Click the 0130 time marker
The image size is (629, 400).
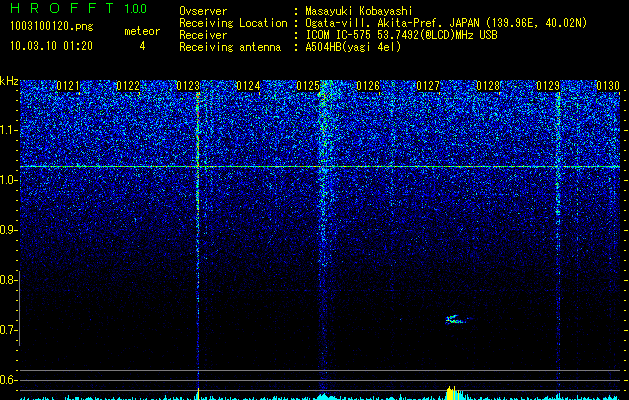point(608,86)
